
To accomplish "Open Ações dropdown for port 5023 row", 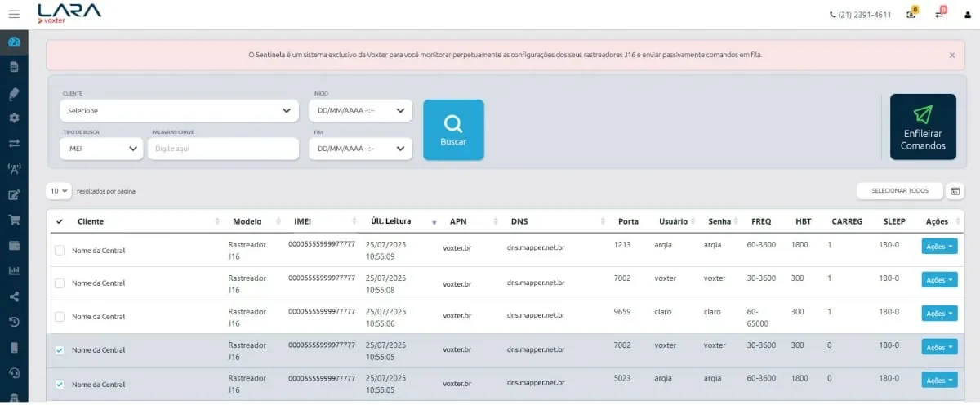I will pyautogui.click(x=939, y=381).
